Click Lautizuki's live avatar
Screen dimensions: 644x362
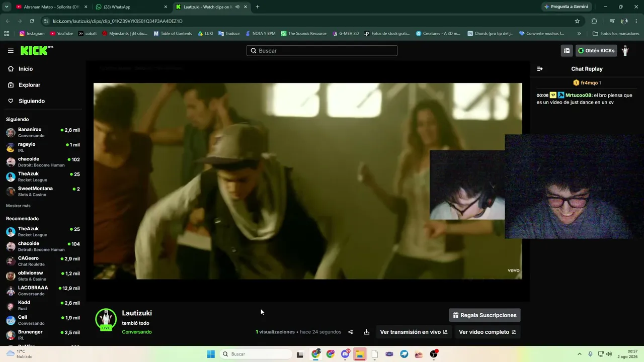(x=106, y=319)
